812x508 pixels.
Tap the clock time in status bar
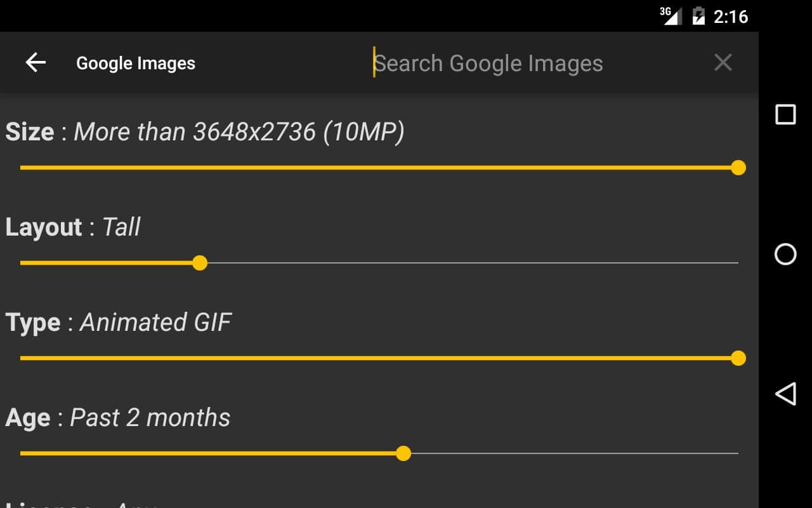[731, 17]
